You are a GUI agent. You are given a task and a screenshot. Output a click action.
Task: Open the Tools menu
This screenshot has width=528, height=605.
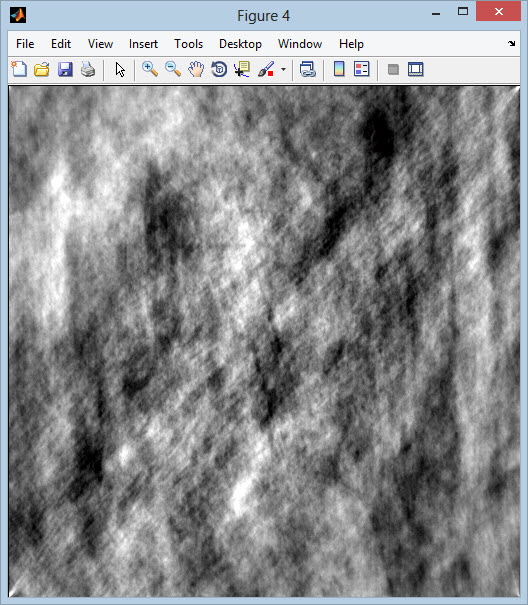[x=188, y=44]
